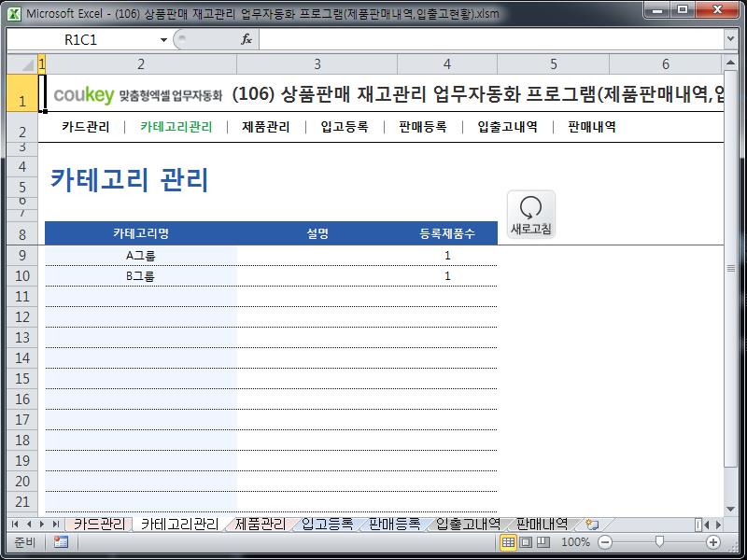Select A그룹 registered product count 1
This screenshot has width=747, height=560.
click(447, 256)
